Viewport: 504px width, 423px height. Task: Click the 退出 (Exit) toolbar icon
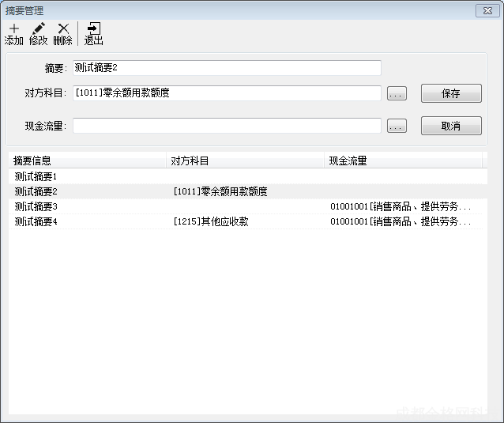click(x=93, y=29)
